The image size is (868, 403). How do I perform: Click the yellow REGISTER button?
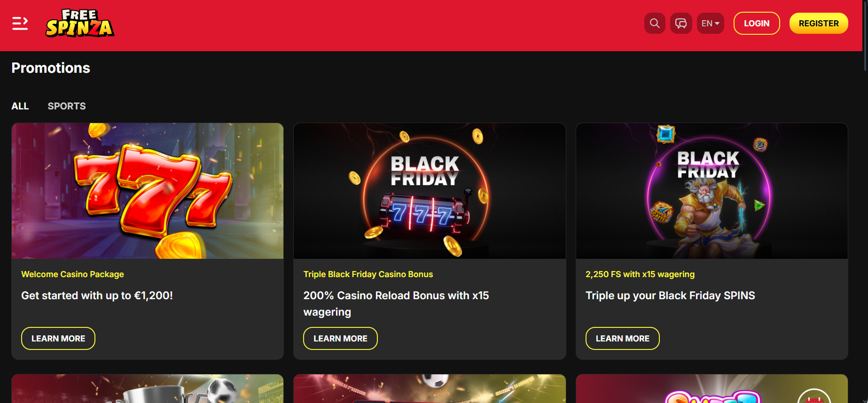click(819, 23)
